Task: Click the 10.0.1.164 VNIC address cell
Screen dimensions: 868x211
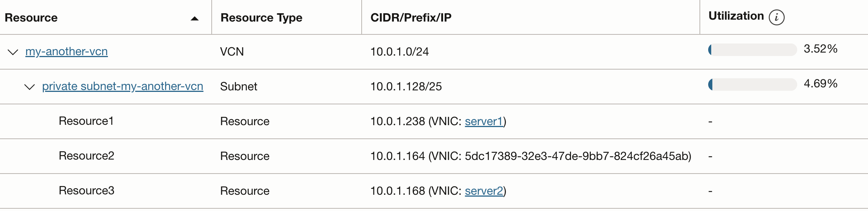Action: coord(531,156)
